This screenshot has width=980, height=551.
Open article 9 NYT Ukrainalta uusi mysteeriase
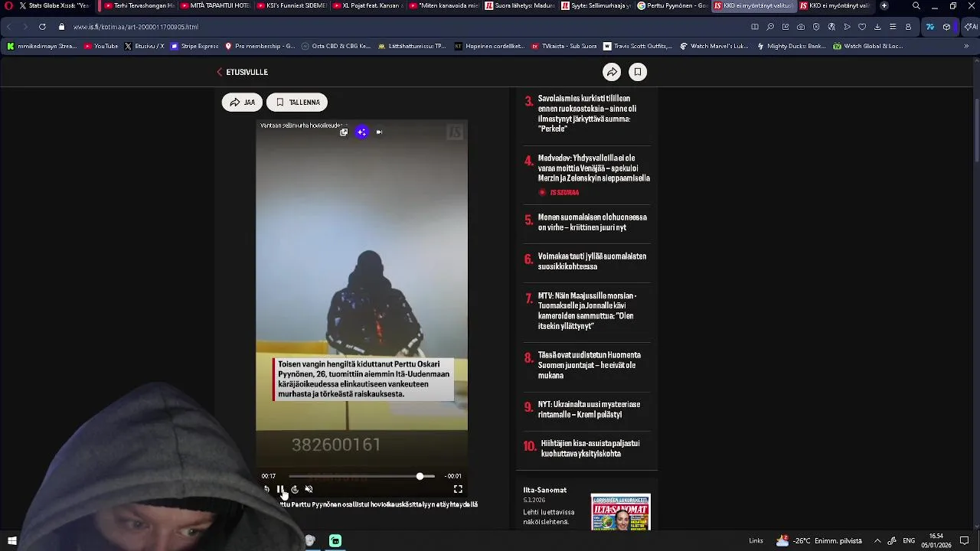tap(586, 409)
